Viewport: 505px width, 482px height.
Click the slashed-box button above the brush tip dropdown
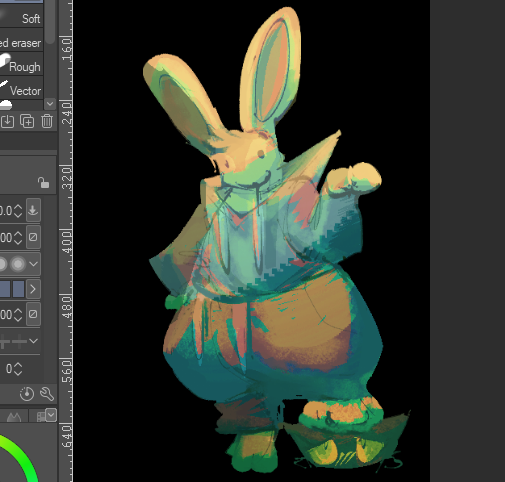click(33, 237)
